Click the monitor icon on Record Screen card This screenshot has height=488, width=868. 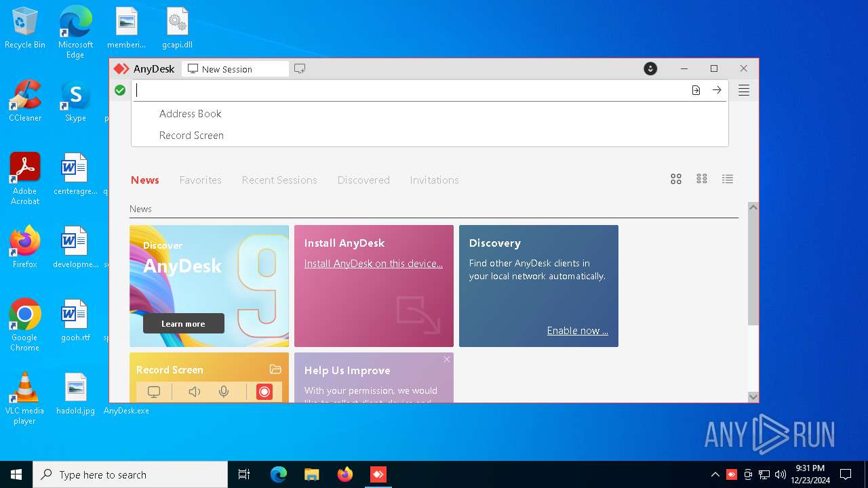(x=154, y=392)
